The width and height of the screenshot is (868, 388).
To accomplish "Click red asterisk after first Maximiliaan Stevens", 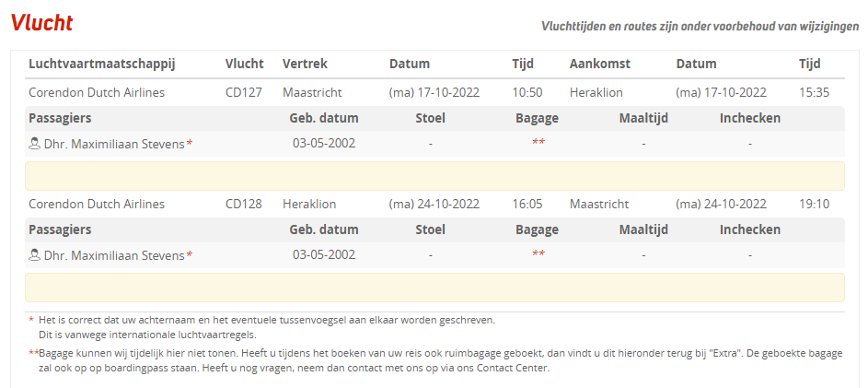I will point(190,144).
